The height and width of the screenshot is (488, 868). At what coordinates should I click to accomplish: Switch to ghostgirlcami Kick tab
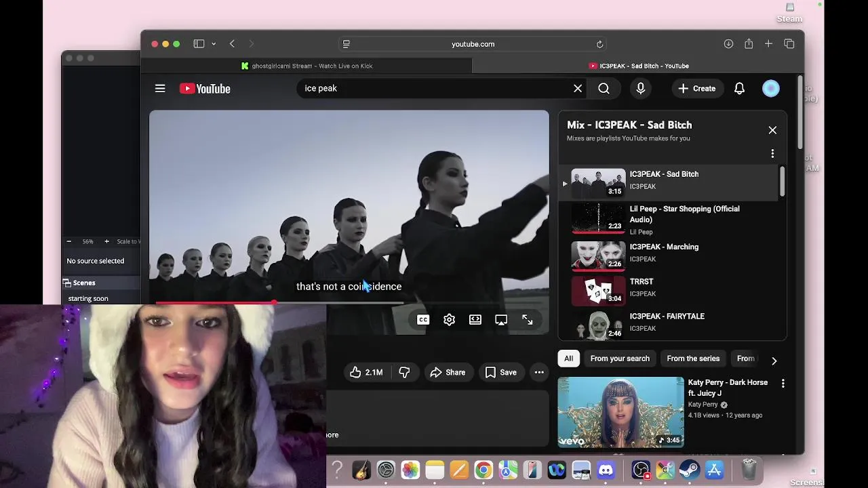click(x=307, y=66)
